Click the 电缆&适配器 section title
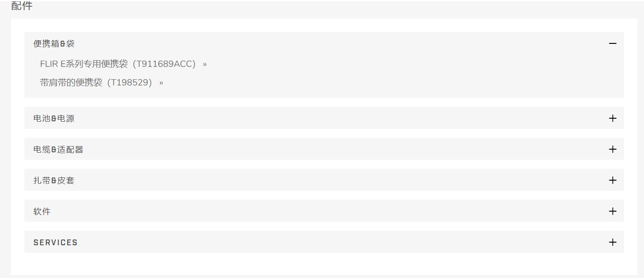 click(59, 150)
